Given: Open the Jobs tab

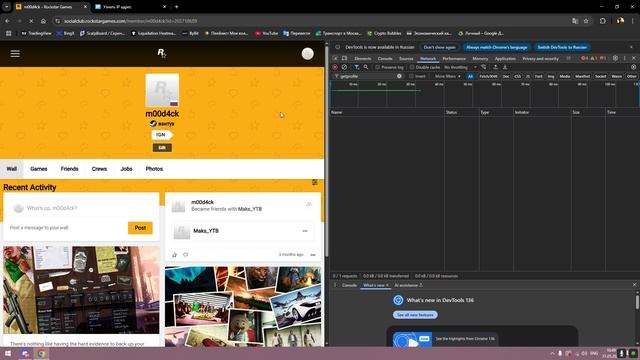Looking at the screenshot, I should click(126, 169).
